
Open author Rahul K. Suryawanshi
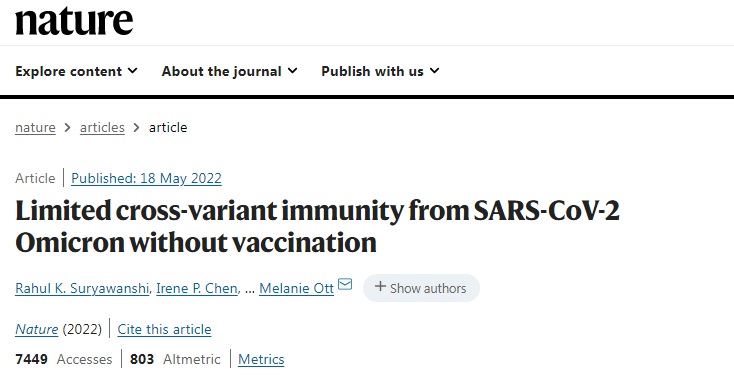point(82,288)
